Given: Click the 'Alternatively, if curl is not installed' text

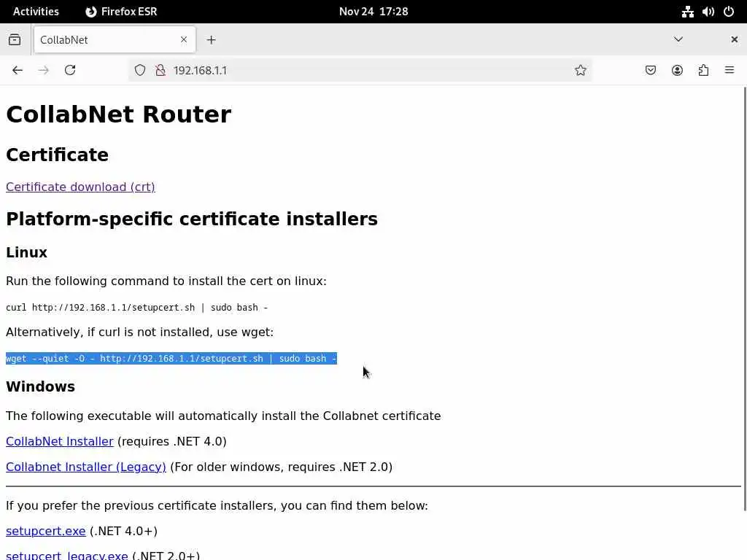Looking at the screenshot, I should 139,332.
